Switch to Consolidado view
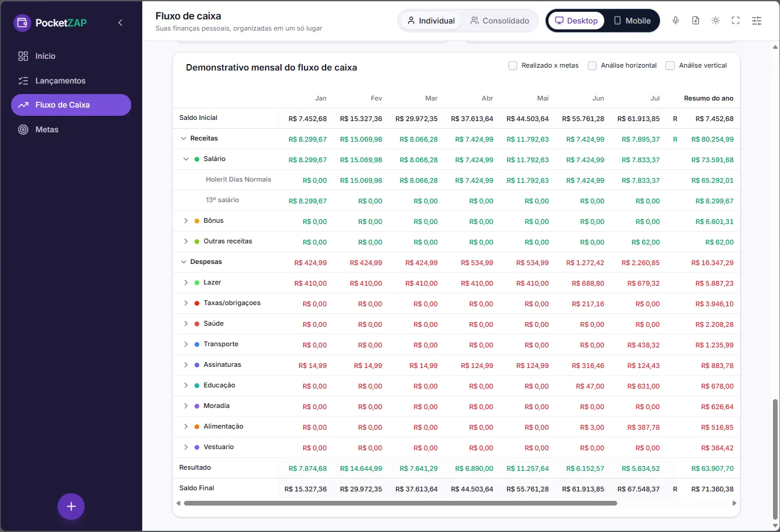The image size is (780, 532). pos(500,21)
